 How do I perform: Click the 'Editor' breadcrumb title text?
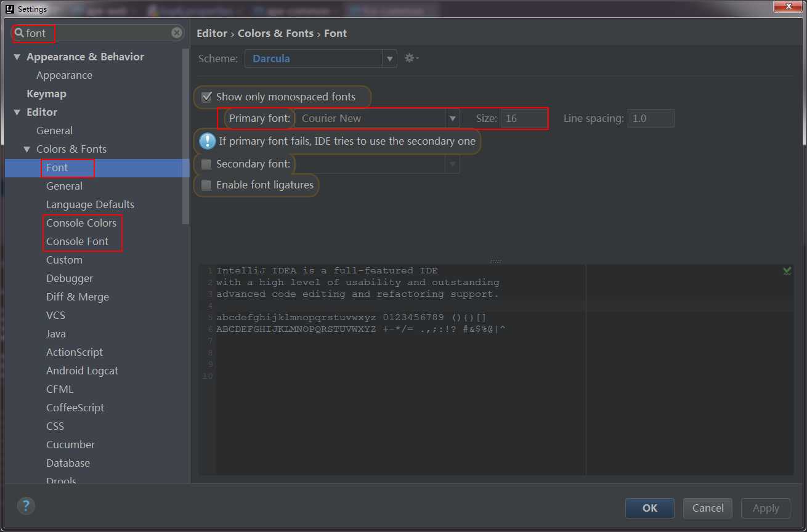212,33
